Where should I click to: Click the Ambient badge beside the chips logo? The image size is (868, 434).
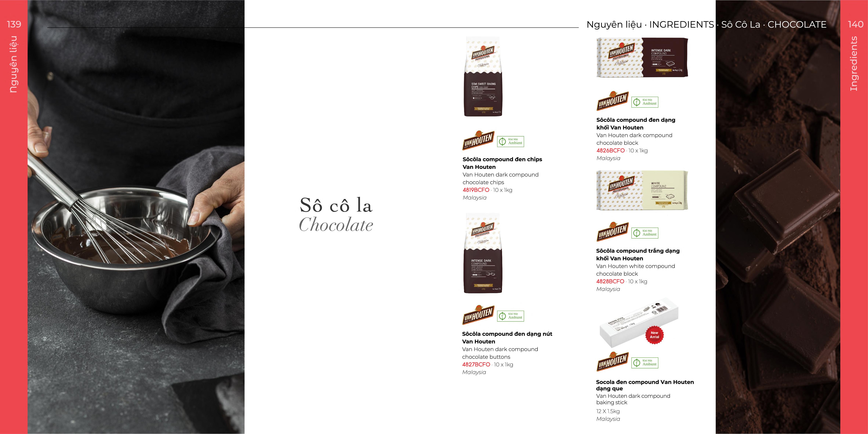pos(511,142)
